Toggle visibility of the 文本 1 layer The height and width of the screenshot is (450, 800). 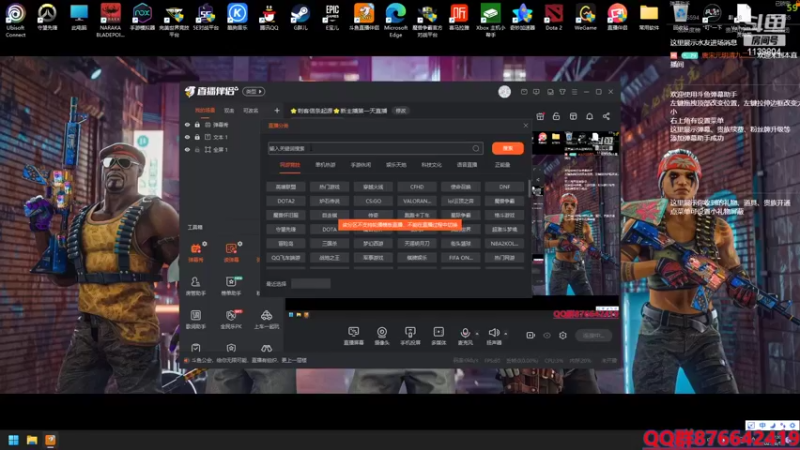(x=187, y=137)
